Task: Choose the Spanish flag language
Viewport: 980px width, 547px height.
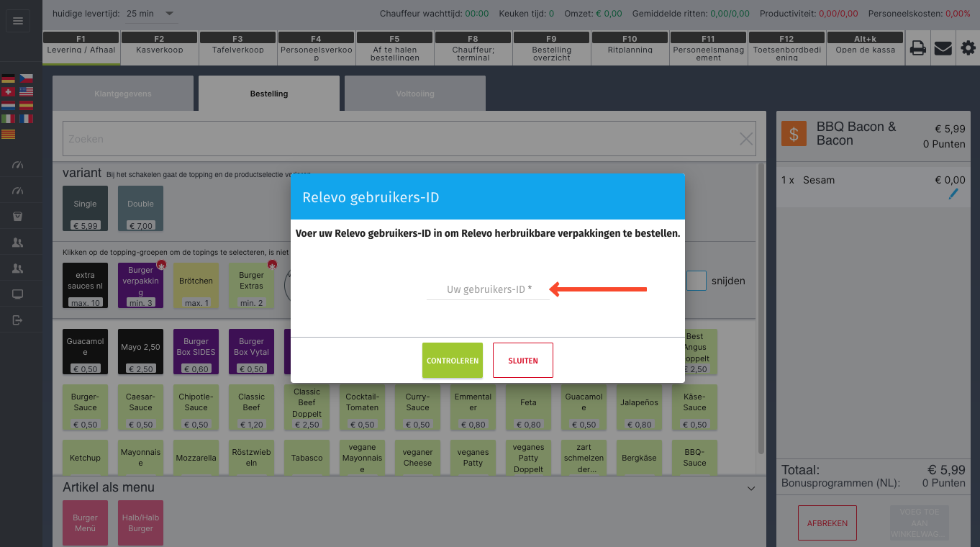Action: click(x=26, y=105)
